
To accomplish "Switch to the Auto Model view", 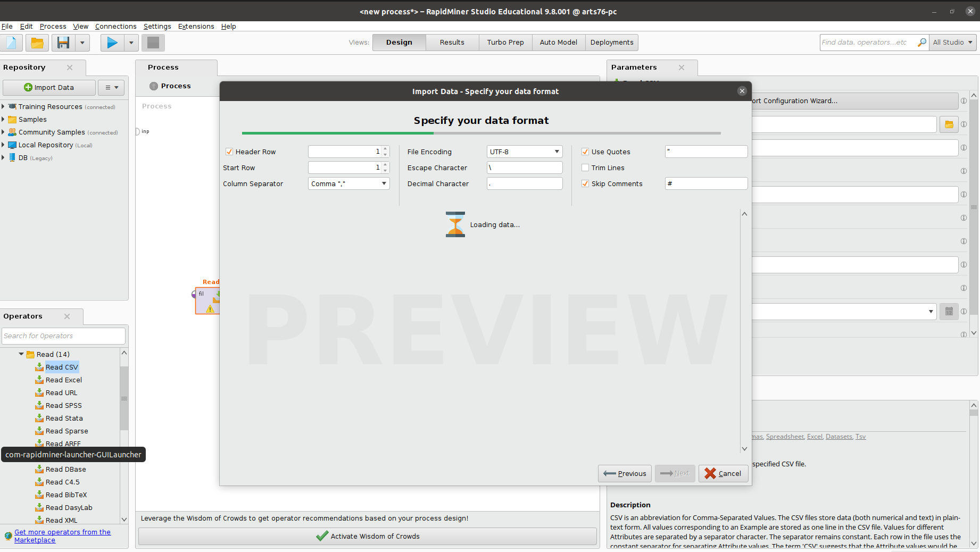I will pos(559,43).
